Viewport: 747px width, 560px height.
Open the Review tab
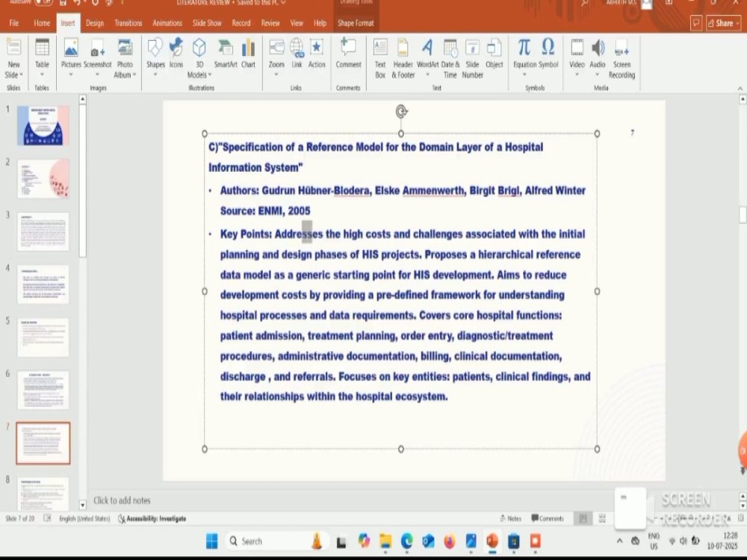(270, 23)
